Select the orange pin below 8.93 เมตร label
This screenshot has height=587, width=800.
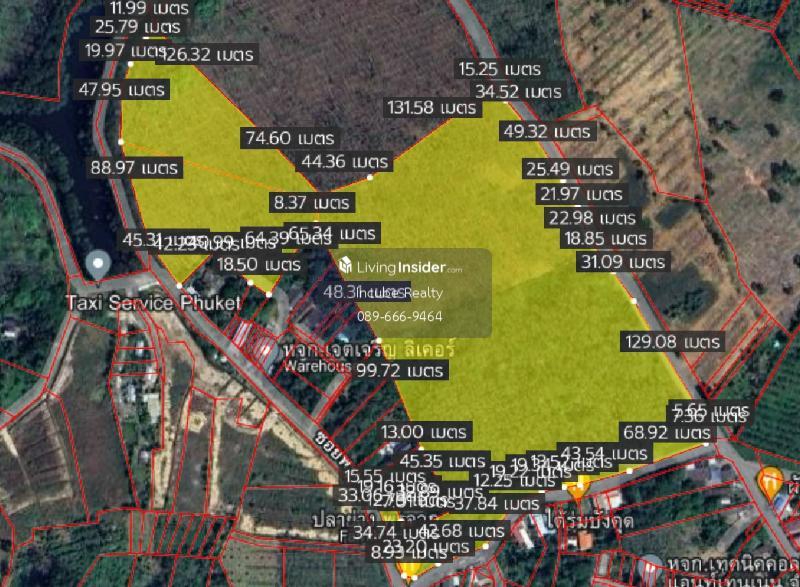tap(409, 572)
